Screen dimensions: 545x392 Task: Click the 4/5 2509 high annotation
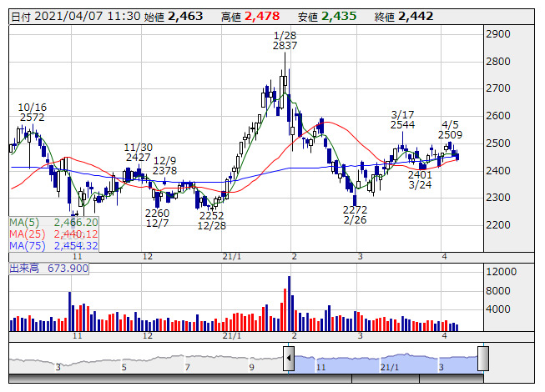point(450,130)
